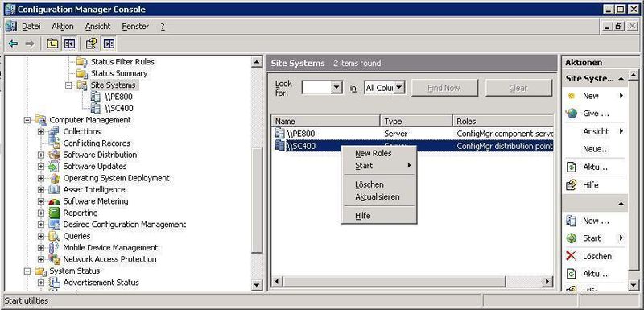Click the Network Access Protection icon
The height and width of the screenshot is (310, 644).
click(54, 259)
